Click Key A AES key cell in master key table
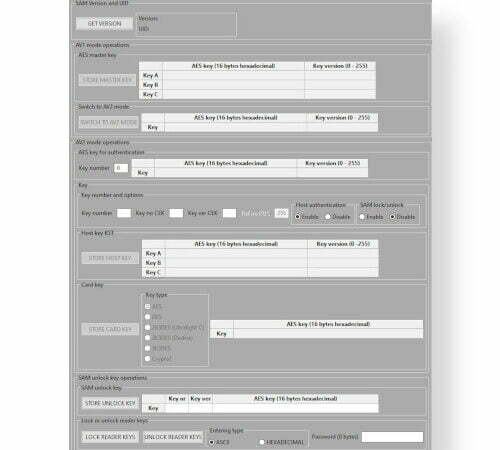This screenshot has width=500, height=450. (233, 75)
